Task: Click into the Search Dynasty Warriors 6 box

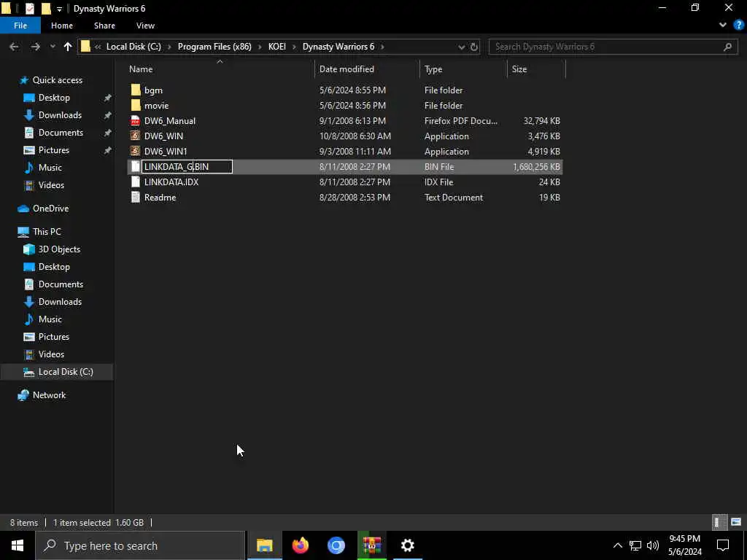Action: (x=613, y=47)
